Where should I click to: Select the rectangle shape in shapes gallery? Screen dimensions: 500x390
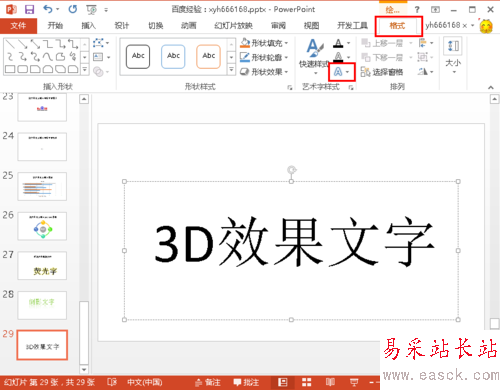point(10,69)
